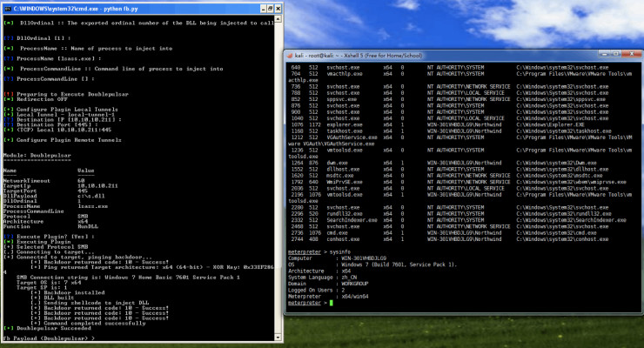Click 'Destination Port [445] :' line
This screenshot has width=644, height=348.
pyautogui.click(x=50, y=124)
